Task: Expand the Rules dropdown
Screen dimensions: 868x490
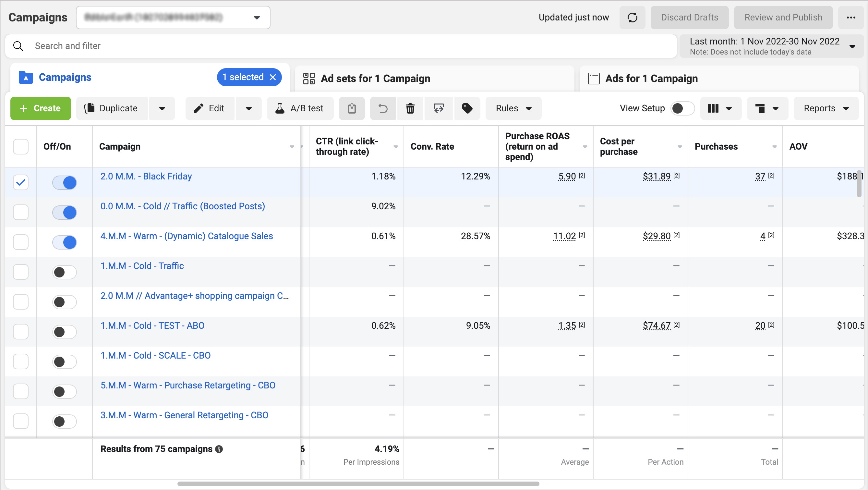Action: point(513,108)
